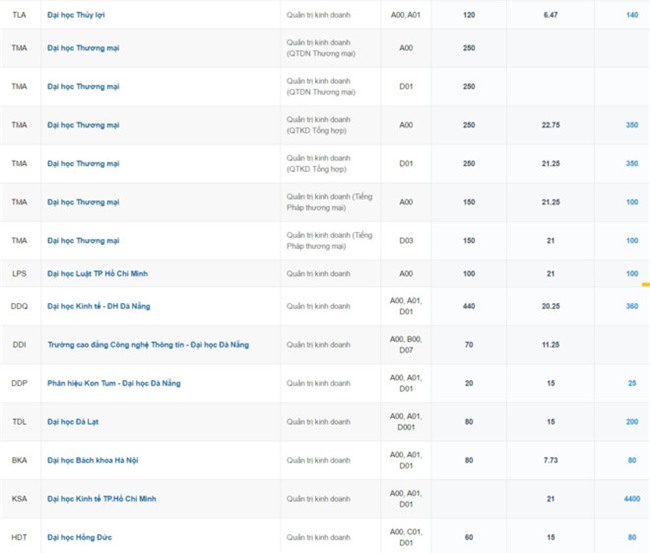The width and height of the screenshot is (650, 553).
Task: Click Đại học Kinh tế - ĐH Đà Nẵng
Action: (x=98, y=306)
